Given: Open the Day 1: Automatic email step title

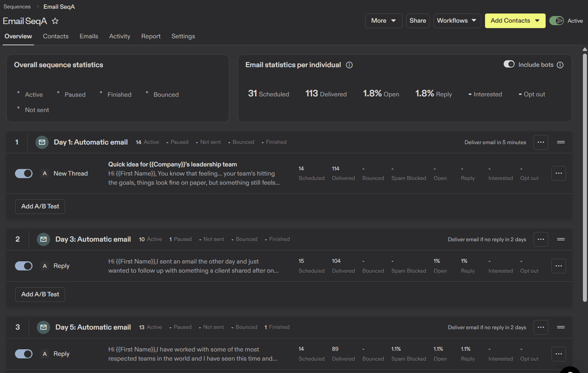Looking at the screenshot, I should (91, 142).
